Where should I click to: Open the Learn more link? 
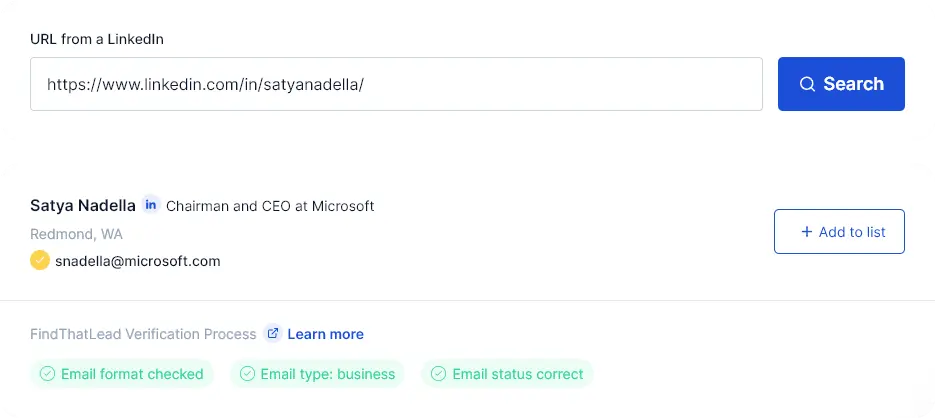(x=325, y=334)
